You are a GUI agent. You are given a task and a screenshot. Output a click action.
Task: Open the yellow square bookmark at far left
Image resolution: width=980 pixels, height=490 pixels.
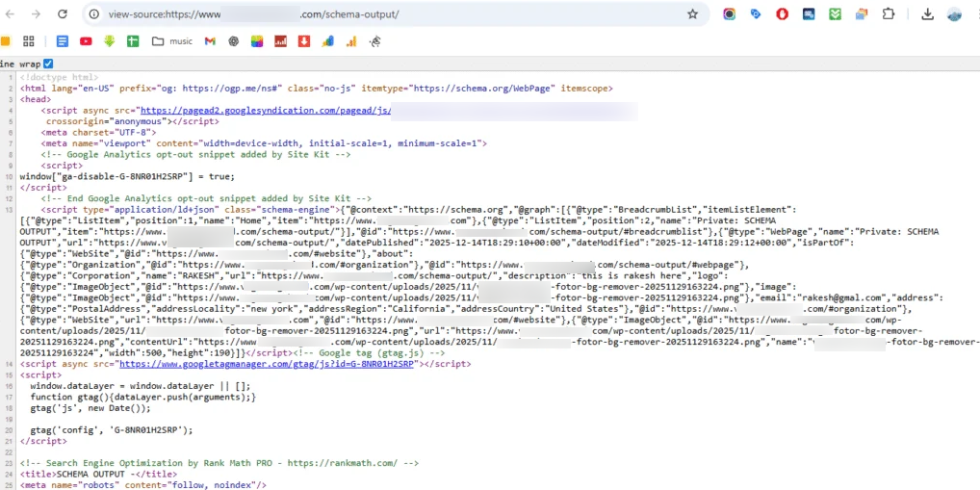click(x=5, y=41)
